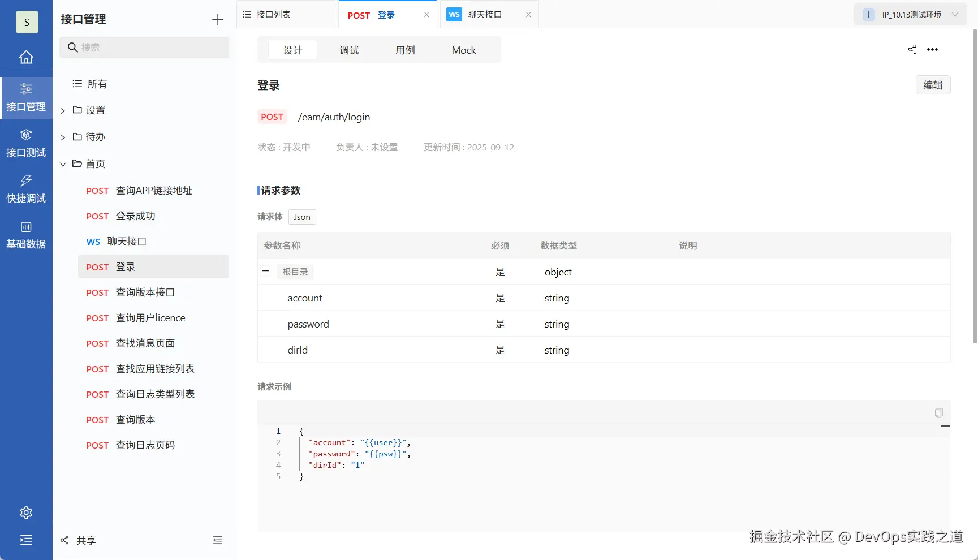978x560 pixels.
Task: Open the IP_10.13测试环境 environment dropdown
Action: (911, 15)
